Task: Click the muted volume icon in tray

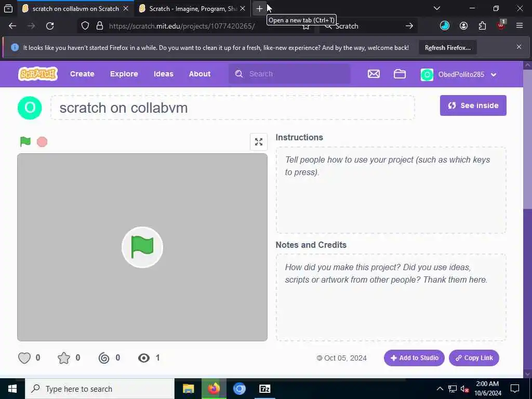Action: tap(464, 389)
